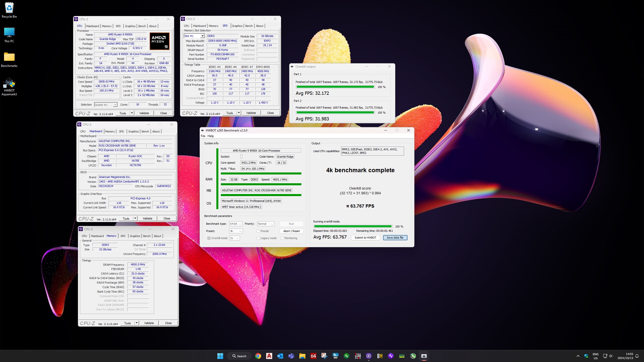Open the purple pulse hexagon taskbar icon
644x362 pixels.
(x=391, y=356)
